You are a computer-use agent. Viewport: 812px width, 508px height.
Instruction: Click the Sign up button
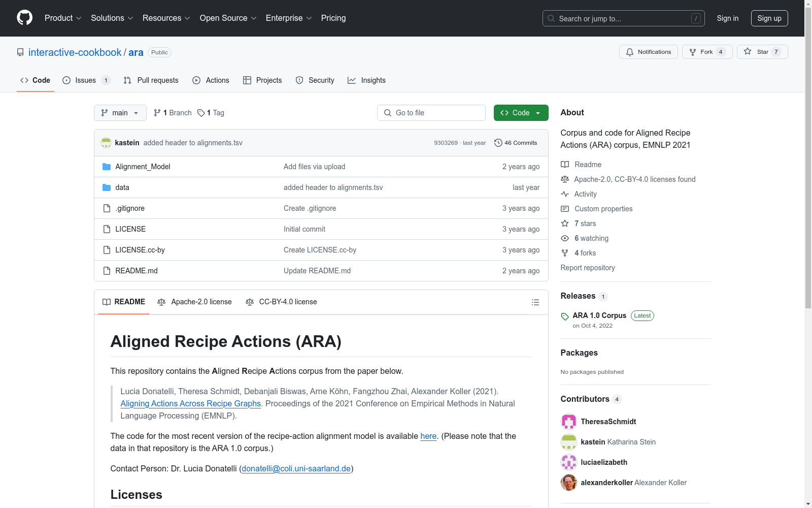[769, 18]
